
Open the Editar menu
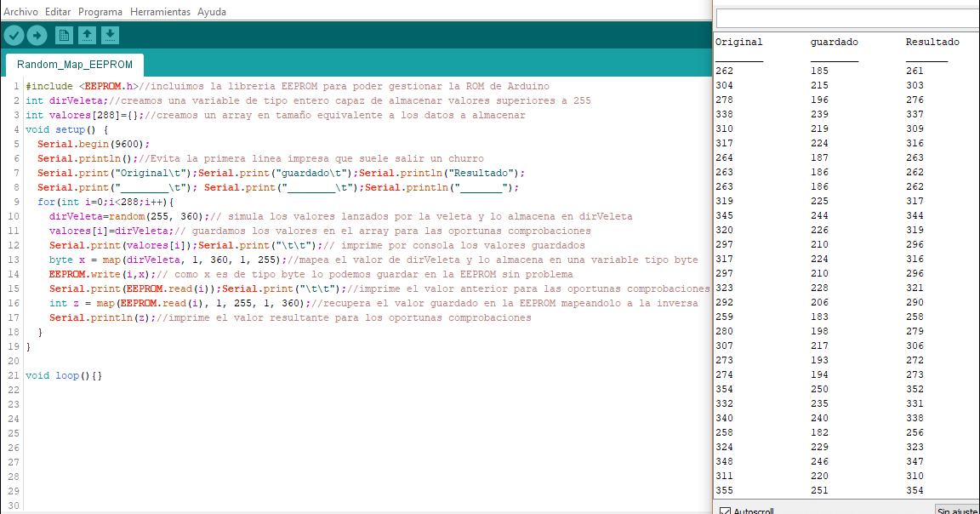coord(57,11)
